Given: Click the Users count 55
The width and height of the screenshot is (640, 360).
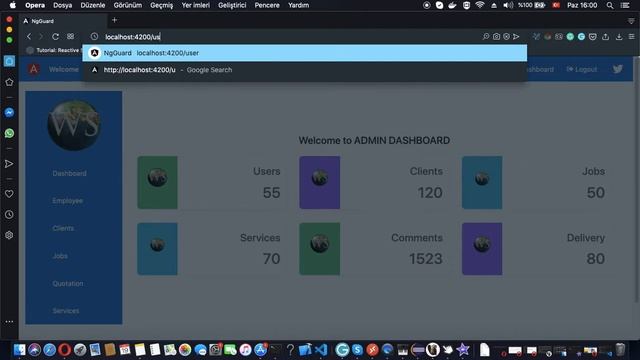Looking at the screenshot, I should 271,193.
